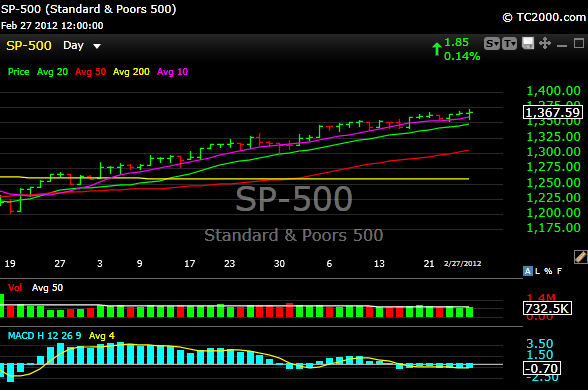588x390 pixels.
Task: Click the 21 date axis label
Action: point(429,264)
